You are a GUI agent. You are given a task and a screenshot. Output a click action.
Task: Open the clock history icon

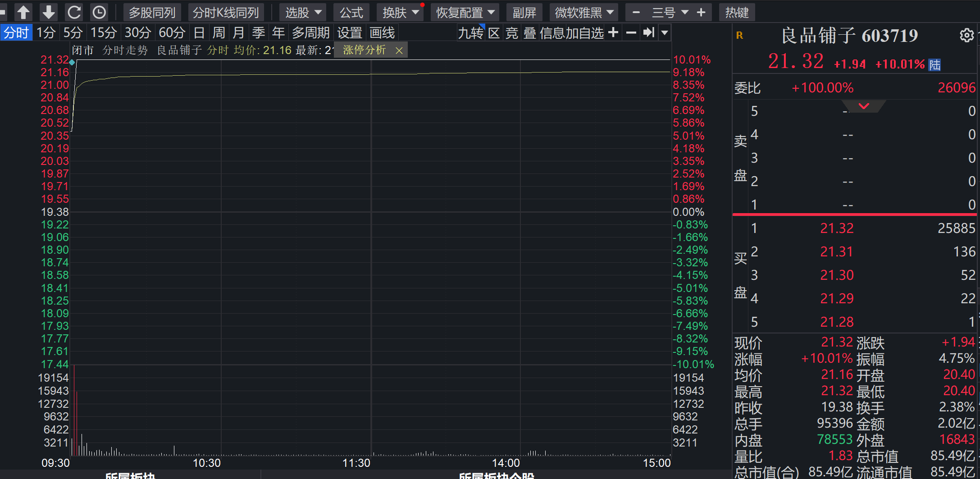[99, 12]
